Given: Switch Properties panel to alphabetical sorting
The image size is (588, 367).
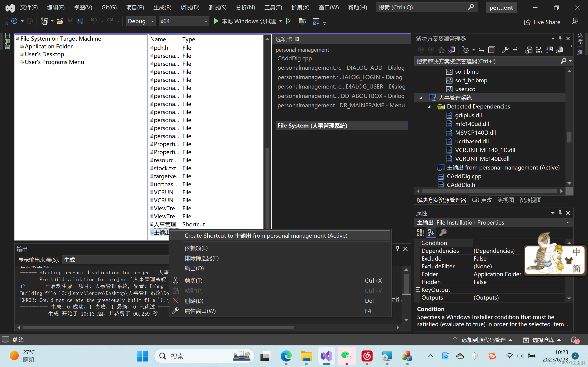Looking at the screenshot, I should point(431,233).
